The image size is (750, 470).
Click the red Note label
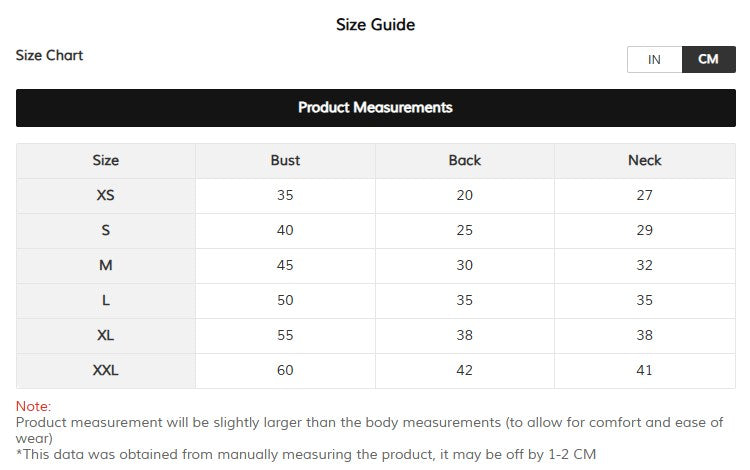(x=33, y=406)
